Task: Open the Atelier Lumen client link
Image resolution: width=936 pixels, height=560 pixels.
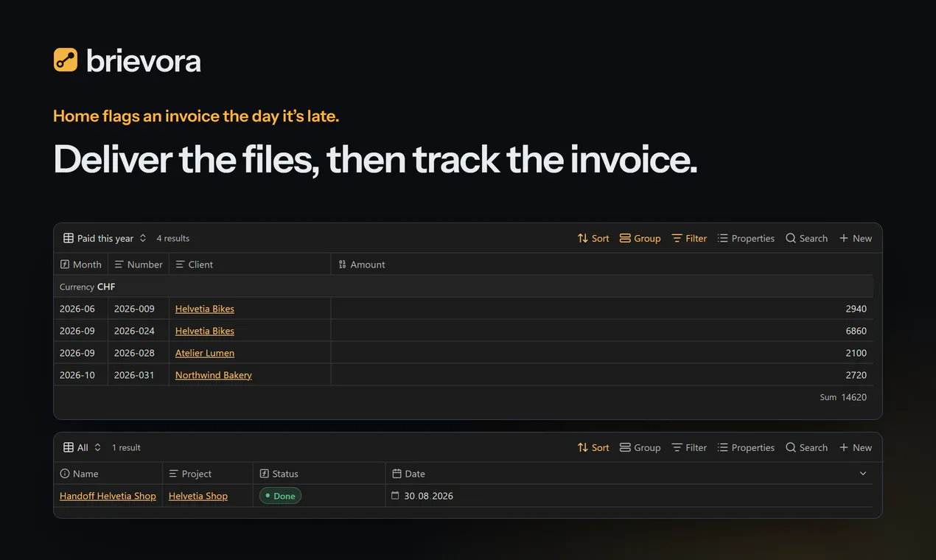Action: point(205,353)
